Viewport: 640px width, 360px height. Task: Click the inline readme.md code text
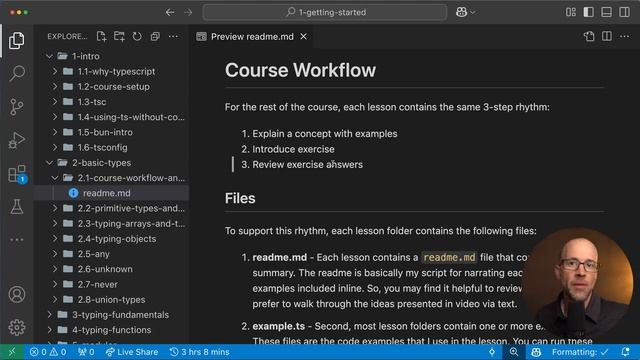pos(449,258)
